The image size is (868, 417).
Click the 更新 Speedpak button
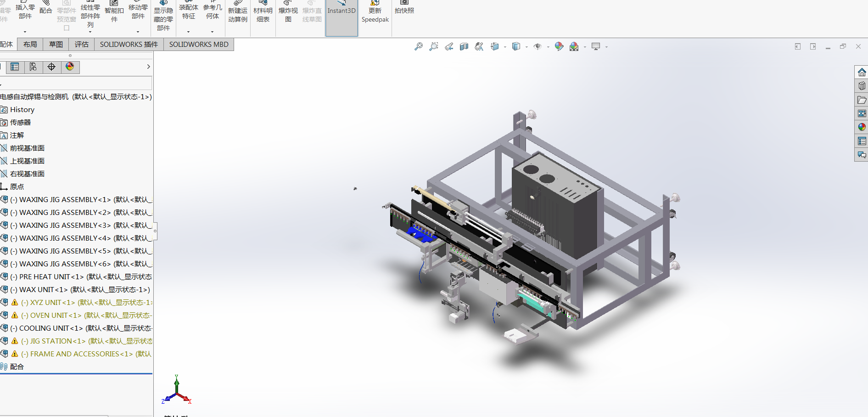(375, 15)
